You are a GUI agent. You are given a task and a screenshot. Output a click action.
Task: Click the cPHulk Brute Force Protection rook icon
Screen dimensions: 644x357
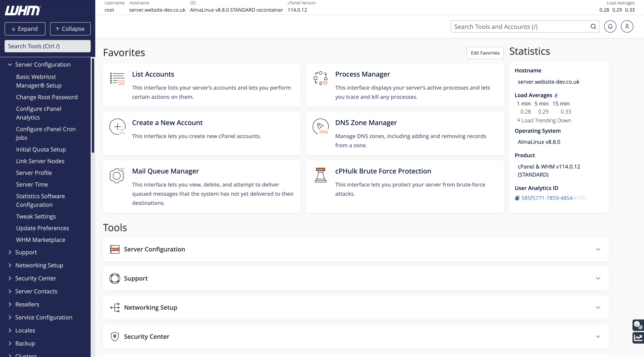pos(320,175)
